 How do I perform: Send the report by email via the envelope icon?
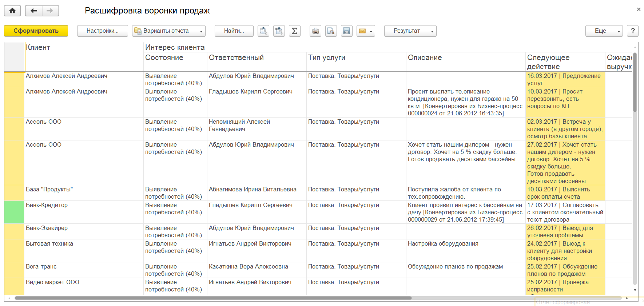point(366,31)
